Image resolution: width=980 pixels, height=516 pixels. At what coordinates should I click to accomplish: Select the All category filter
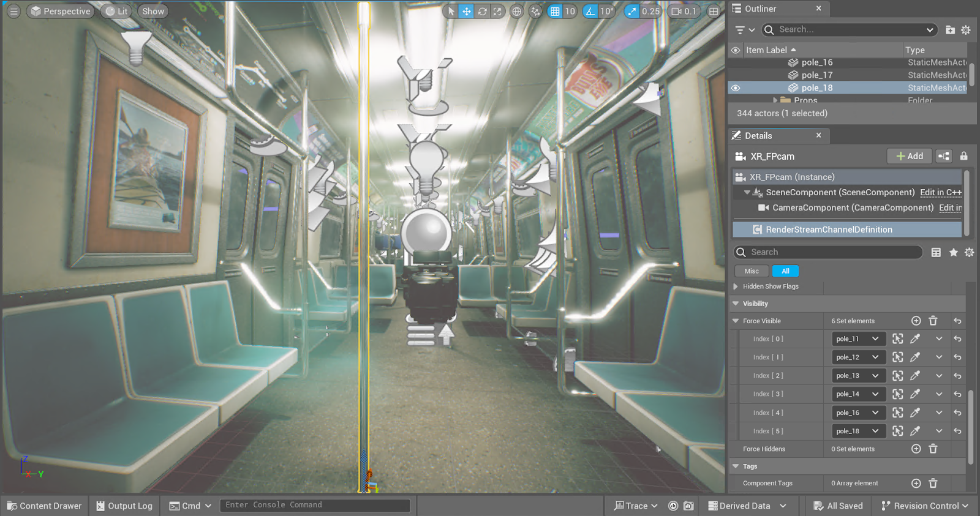(785, 271)
